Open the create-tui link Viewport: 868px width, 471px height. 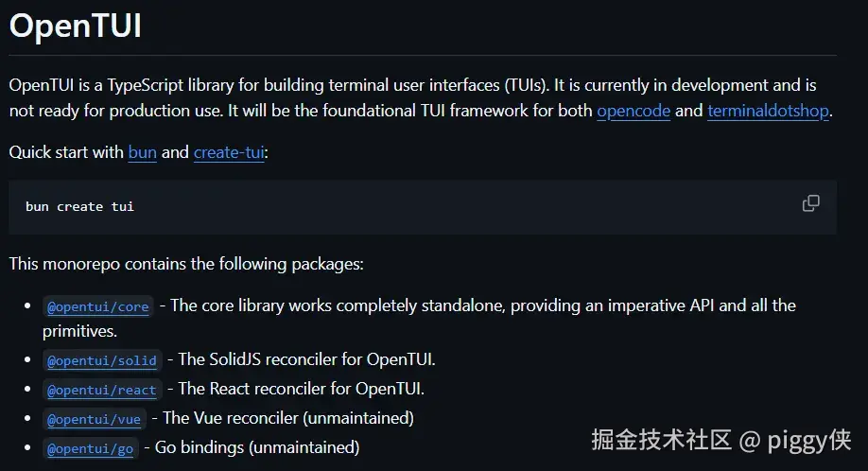click(229, 152)
